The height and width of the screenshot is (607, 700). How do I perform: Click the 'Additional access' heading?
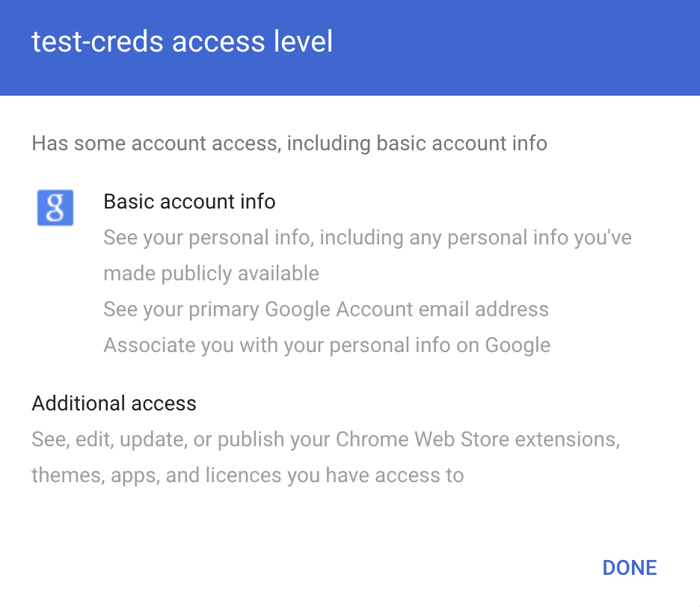coord(114,404)
